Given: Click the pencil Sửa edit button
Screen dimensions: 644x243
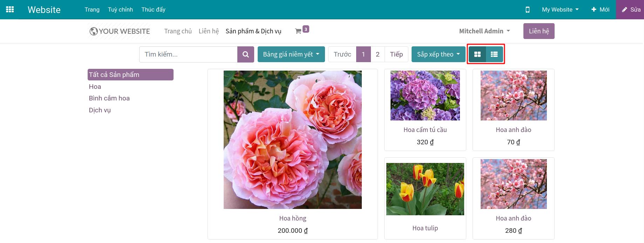Looking at the screenshot, I should (631, 9).
